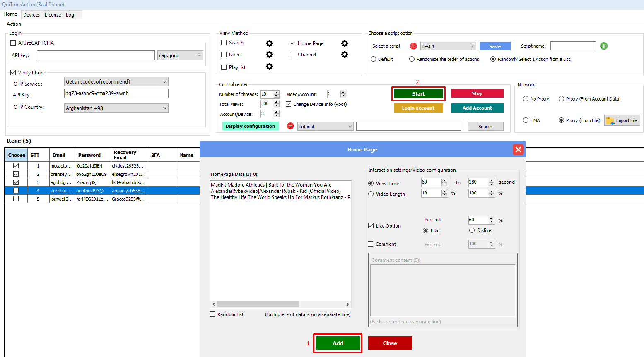Increase Number of threads stepper
This screenshot has width=644, height=357.
pos(277,92)
